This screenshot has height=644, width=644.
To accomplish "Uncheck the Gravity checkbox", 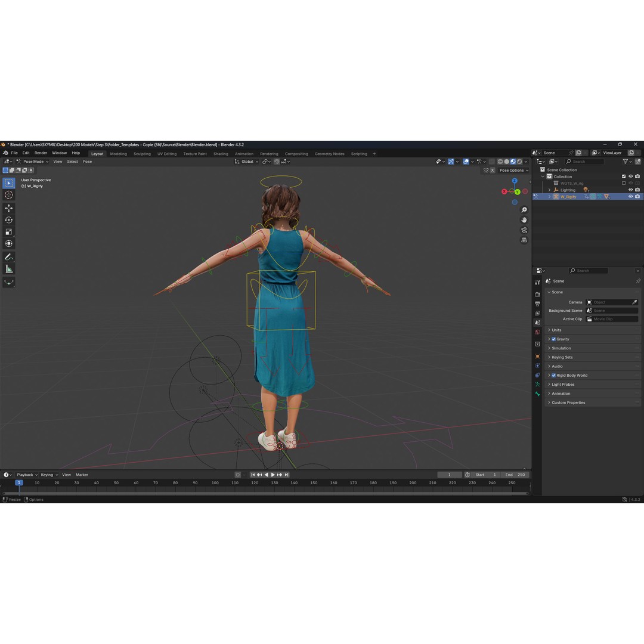I will (x=553, y=339).
